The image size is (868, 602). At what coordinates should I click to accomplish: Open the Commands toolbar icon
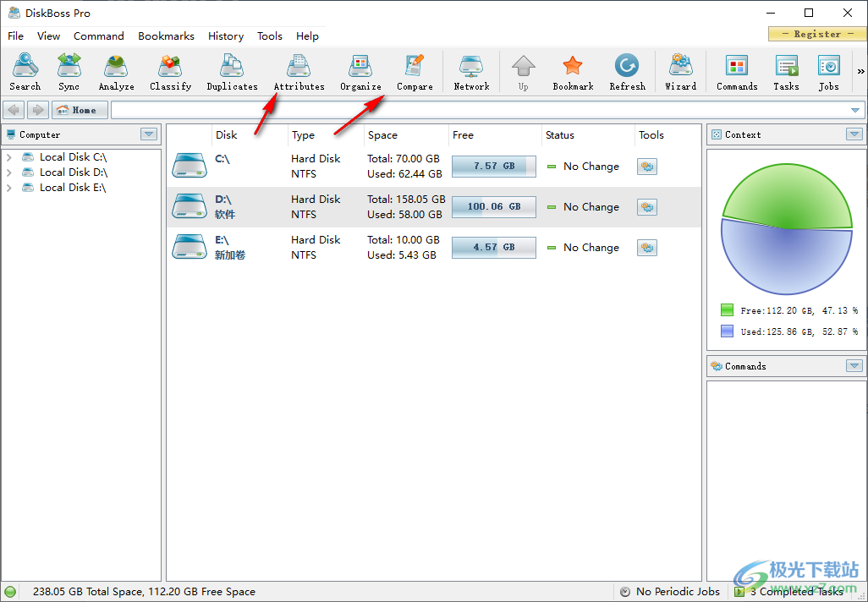[737, 72]
